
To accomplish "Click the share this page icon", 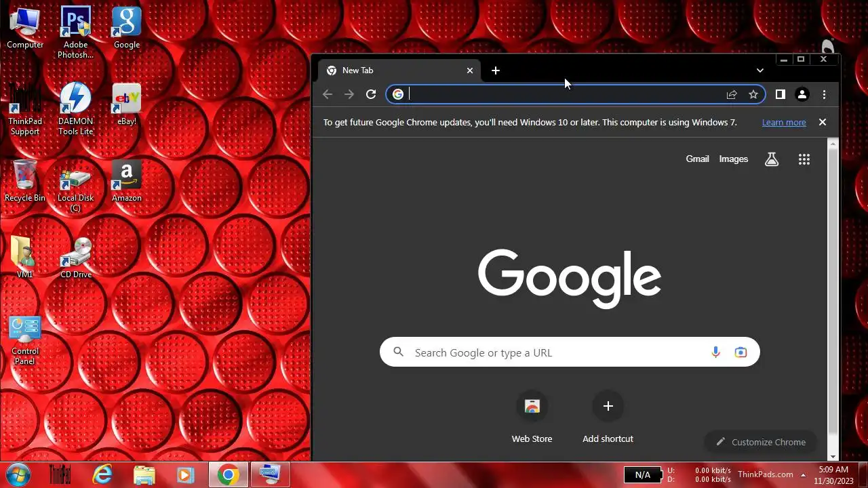I will point(732,94).
